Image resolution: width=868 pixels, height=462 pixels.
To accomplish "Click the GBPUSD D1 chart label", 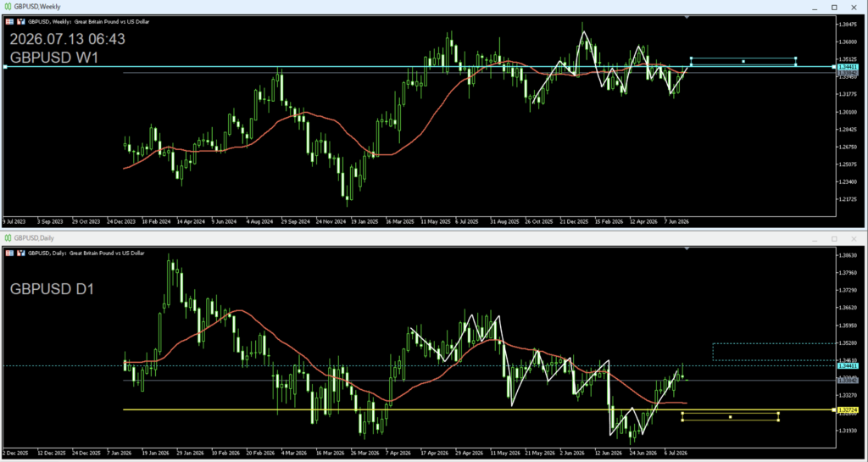I will click(52, 288).
